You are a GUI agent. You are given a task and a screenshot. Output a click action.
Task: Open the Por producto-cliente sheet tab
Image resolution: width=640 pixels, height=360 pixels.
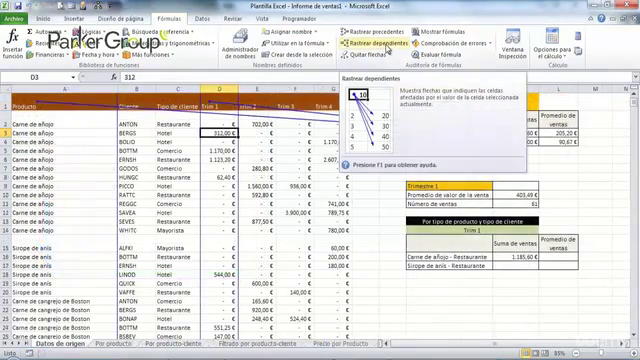173,344
